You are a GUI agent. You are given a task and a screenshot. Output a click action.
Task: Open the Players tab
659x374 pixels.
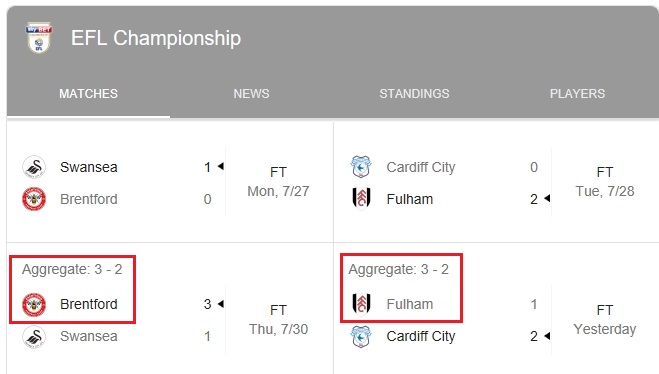[577, 94]
